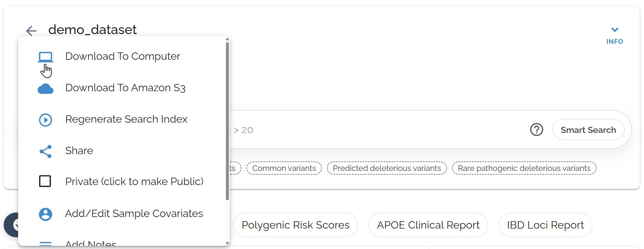Toggle the Private visibility checkbox
The height and width of the screenshot is (249, 644).
(45, 181)
